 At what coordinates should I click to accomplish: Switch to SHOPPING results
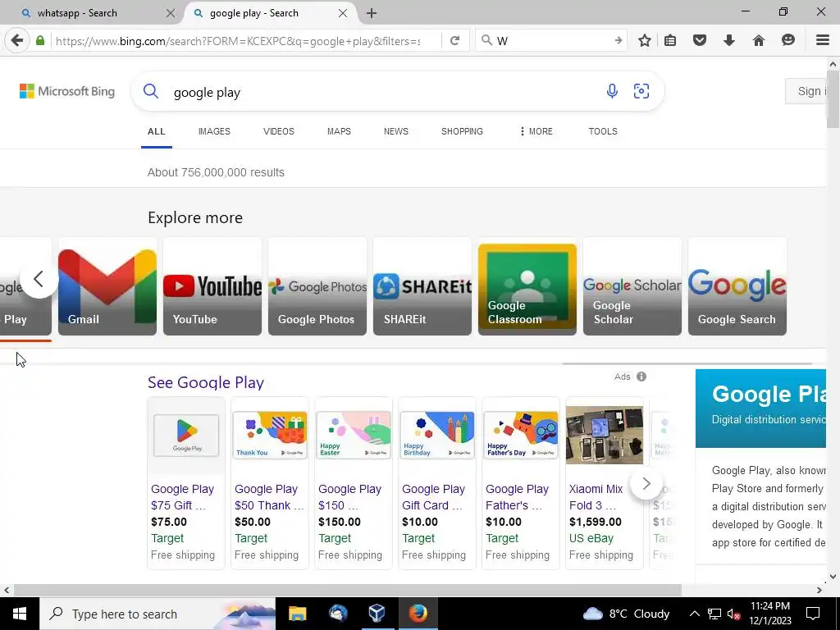click(463, 131)
